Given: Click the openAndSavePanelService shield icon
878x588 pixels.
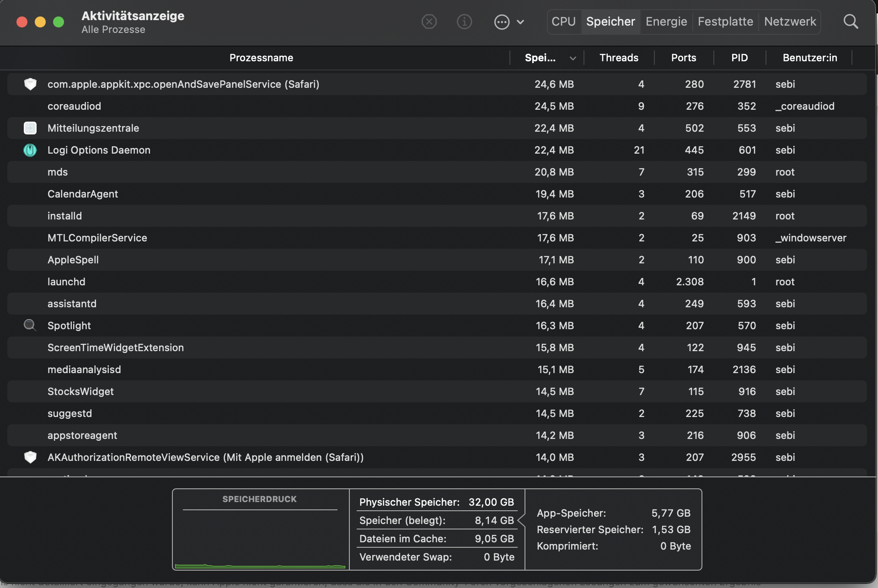Looking at the screenshot, I should 30,84.
